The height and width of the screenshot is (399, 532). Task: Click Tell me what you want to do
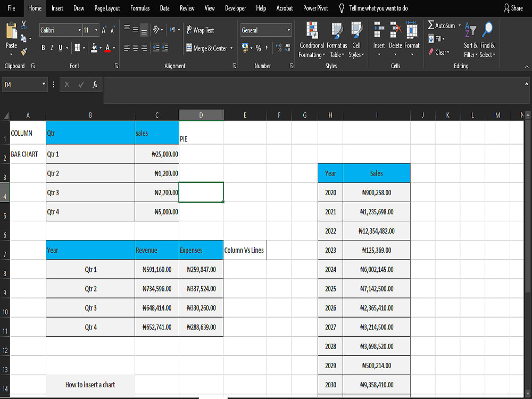click(378, 8)
